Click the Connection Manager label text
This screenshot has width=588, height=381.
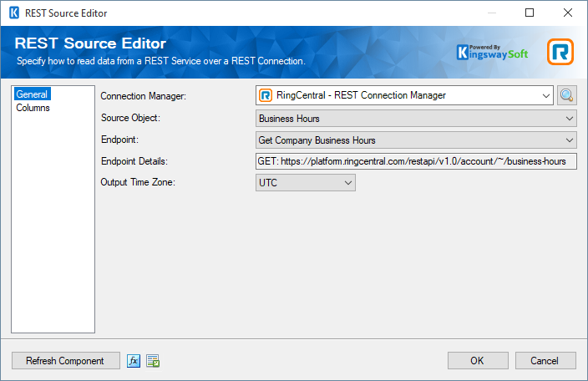coord(144,96)
